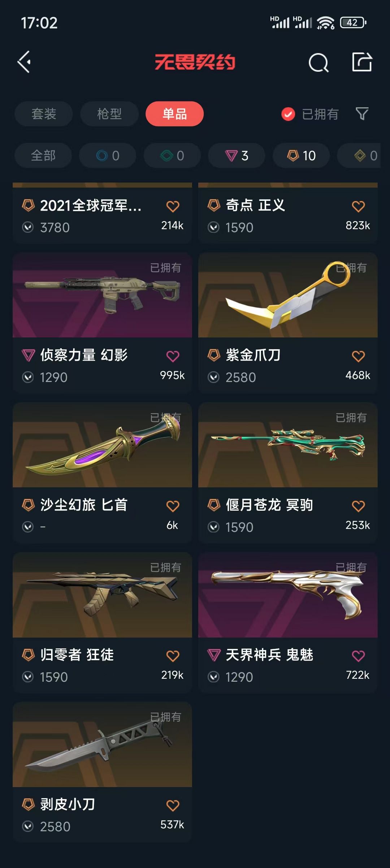Tap heart icon on 天界神兵 鬼魅
Viewport: 390px width, 868px height.
pyautogui.click(x=358, y=656)
